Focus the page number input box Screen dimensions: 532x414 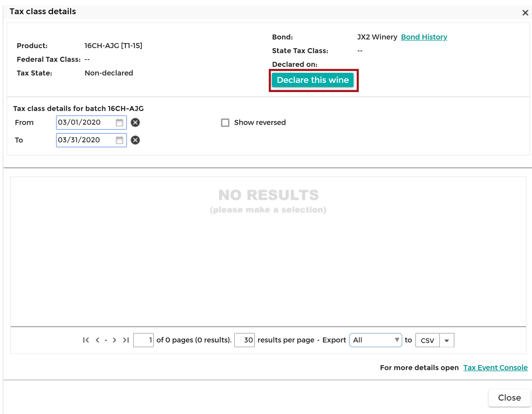(143, 340)
